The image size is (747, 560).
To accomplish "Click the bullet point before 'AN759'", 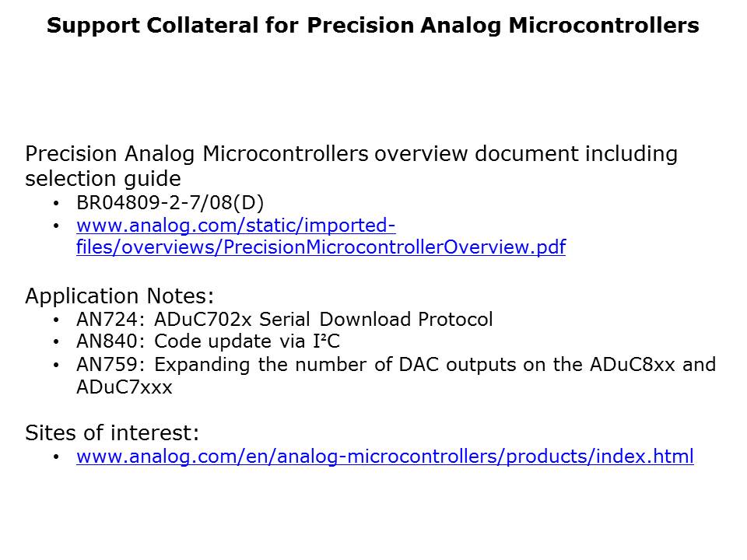I will 55,366.
